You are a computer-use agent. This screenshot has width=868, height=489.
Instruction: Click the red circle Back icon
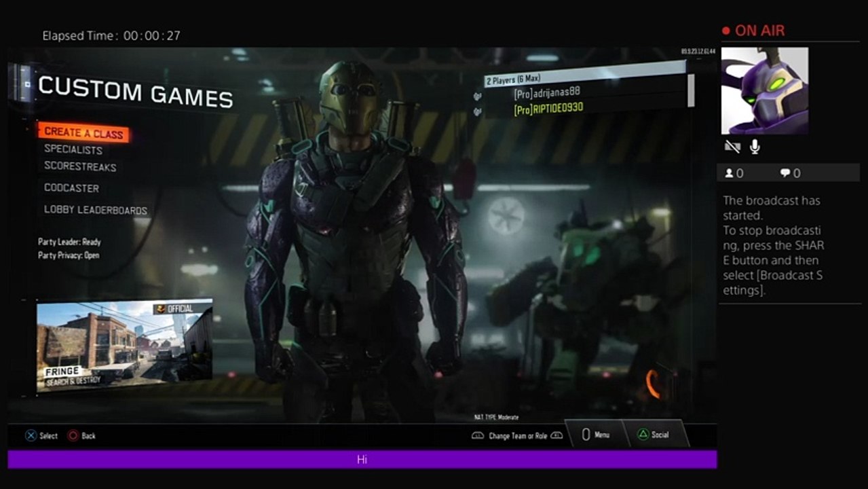pos(73,435)
